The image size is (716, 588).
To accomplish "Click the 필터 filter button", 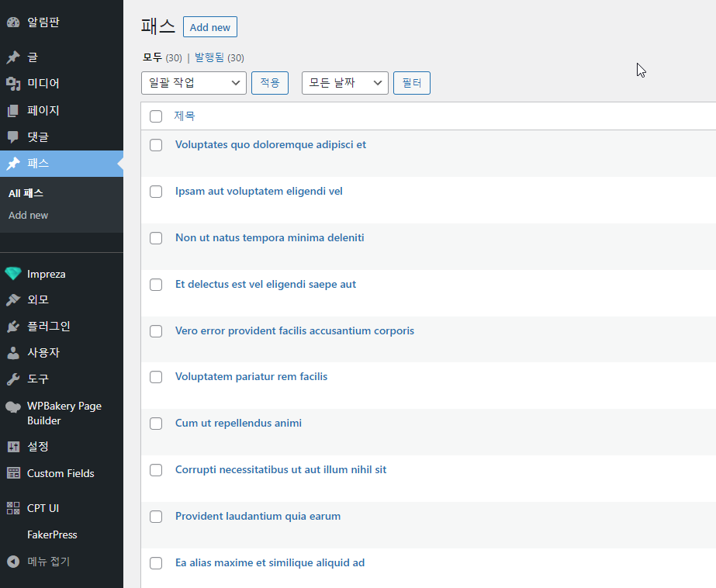I will tap(412, 83).
